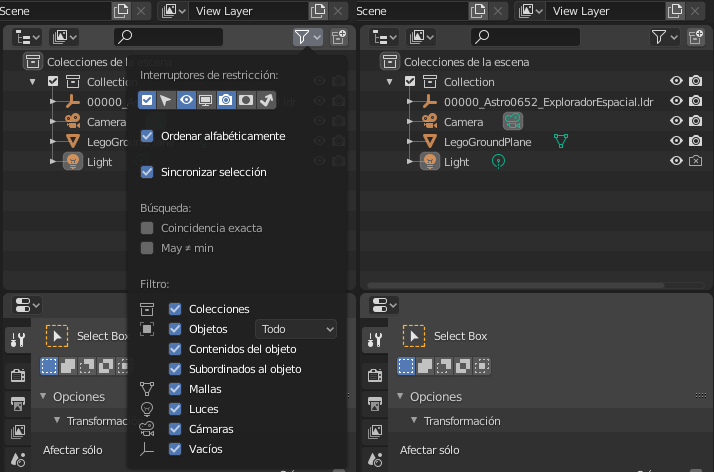The width and height of the screenshot is (714, 472).
Task: Select Light object in left outliner
Action: (99, 162)
